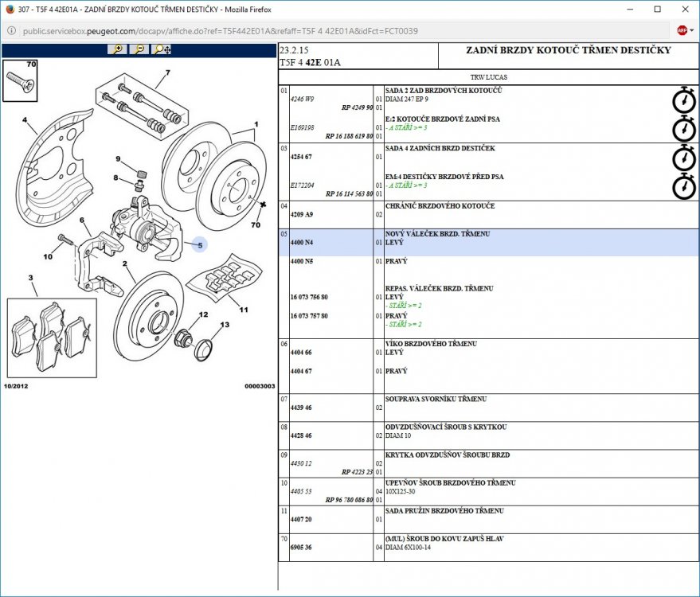
Task: Click stopwatch icon for E169198 row
Action: (x=684, y=129)
